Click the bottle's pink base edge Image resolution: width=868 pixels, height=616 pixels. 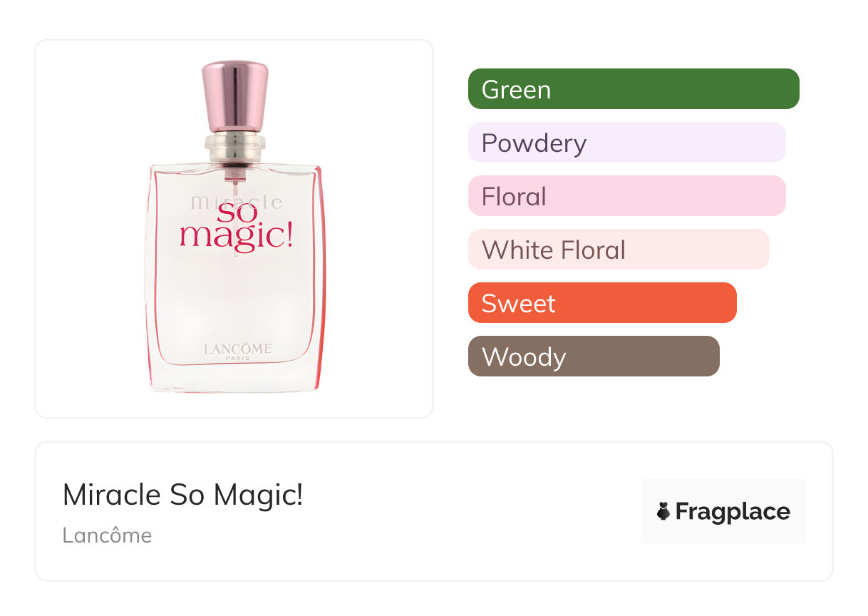[x=234, y=390]
